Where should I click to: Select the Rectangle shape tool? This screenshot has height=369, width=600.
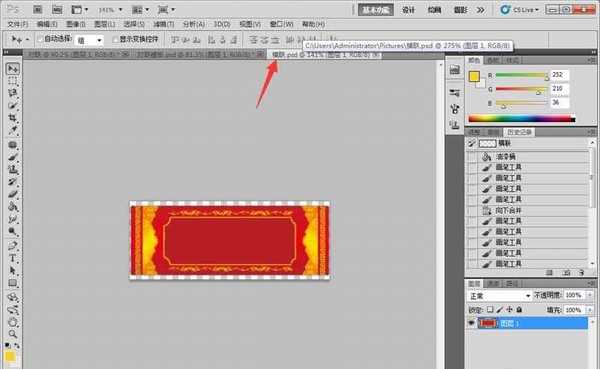[13, 283]
